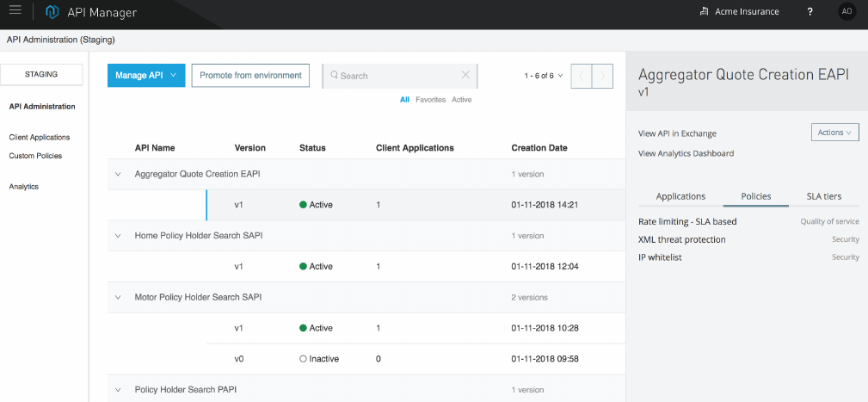Collapse Motor Policy Holder Search SAPI group
Viewport: 868px width, 402px height.
click(118, 297)
